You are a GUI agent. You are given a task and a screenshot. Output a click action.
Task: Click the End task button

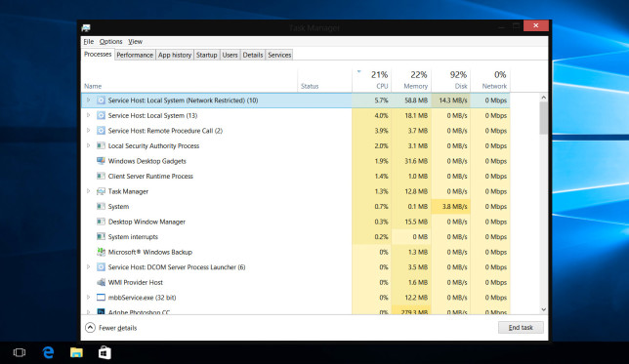click(x=521, y=328)
